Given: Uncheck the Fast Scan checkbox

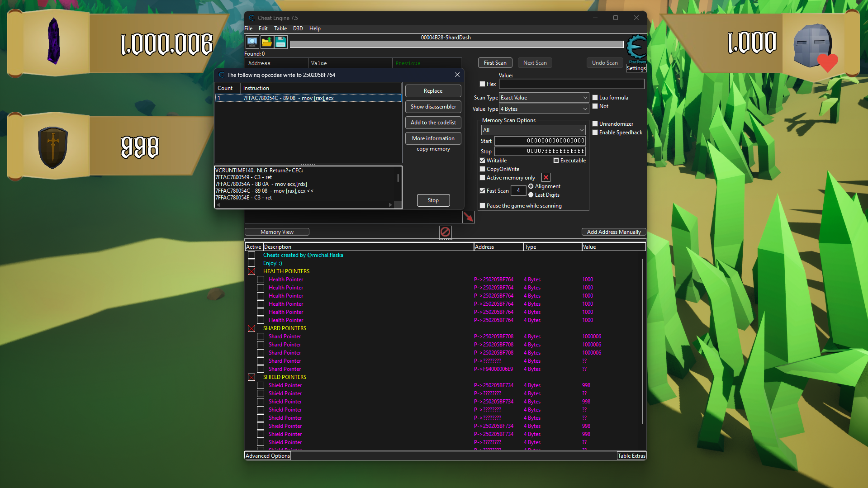Looking at the screenshot, I should (482, 191).
